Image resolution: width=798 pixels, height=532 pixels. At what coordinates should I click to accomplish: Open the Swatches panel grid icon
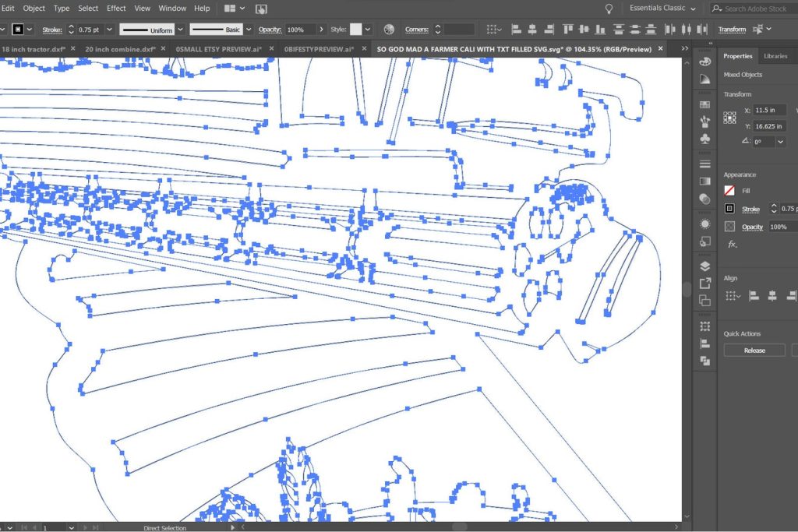[x=704, y=104]
